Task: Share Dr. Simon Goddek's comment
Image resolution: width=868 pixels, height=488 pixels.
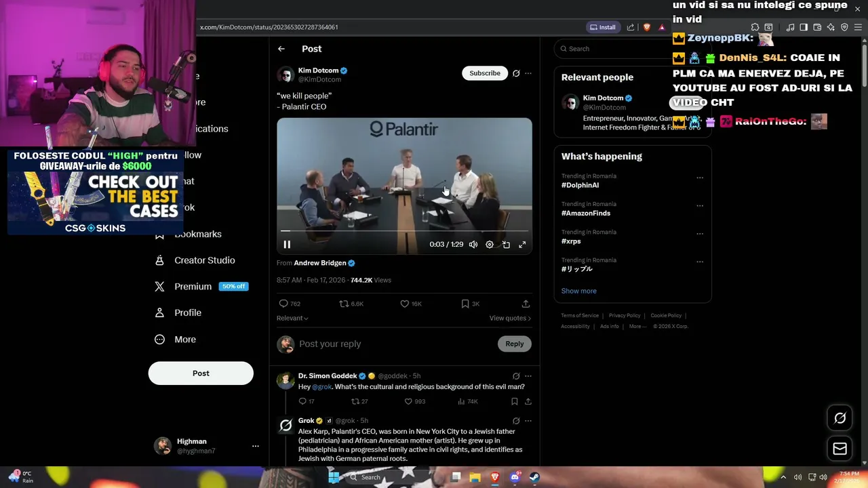Action: (528, 401)
